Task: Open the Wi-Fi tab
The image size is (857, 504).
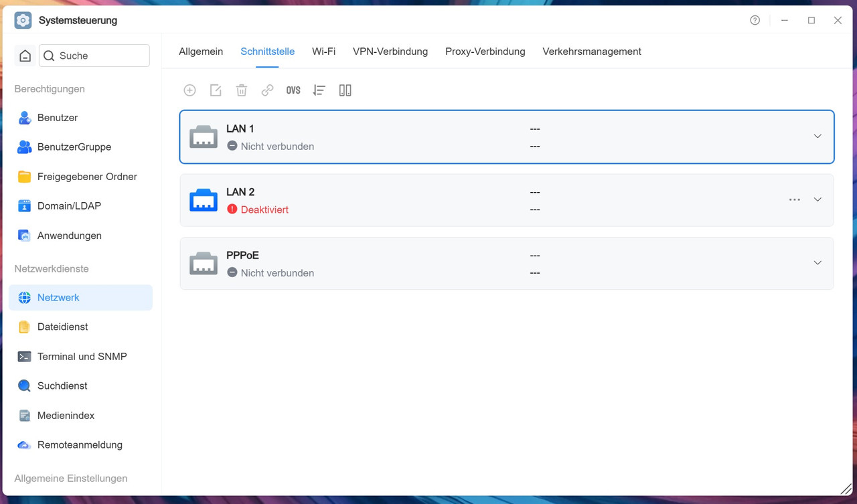Action: [x=324, y=52]
